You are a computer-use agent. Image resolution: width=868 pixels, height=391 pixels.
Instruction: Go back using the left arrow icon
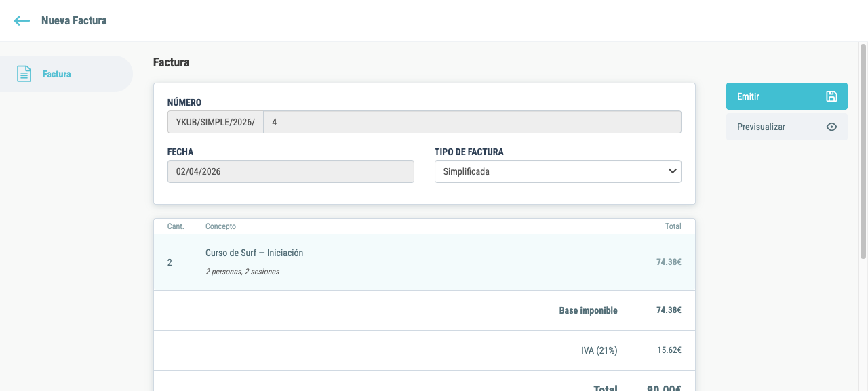pyautogui.click(x=22, y=21)
